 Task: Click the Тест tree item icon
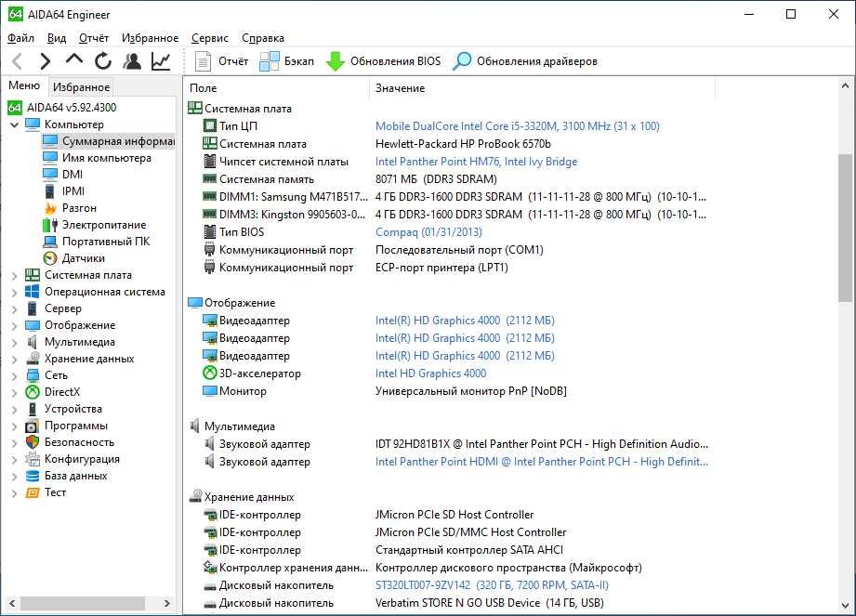pyautogui.click(x=33, y=492)
